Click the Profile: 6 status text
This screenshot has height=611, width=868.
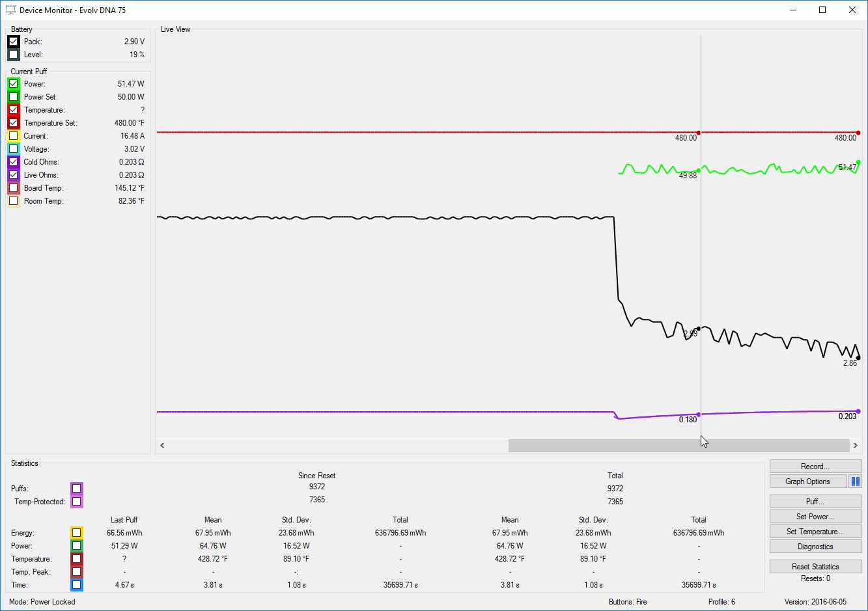[x=721, y=602]
